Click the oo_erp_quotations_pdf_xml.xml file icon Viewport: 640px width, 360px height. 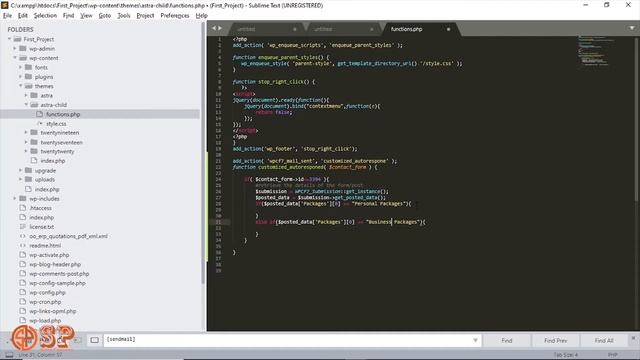pos(23,236)
